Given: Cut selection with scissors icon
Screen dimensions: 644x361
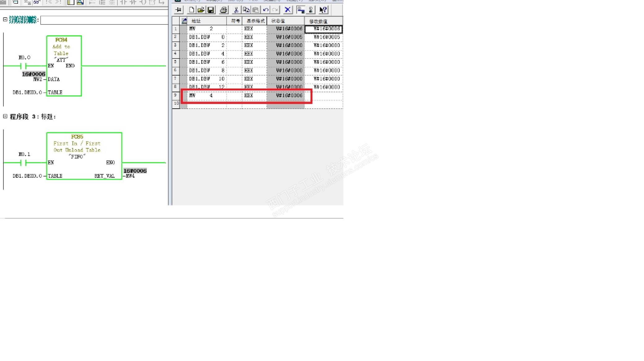Looking at the screenshot, I should pyautogui.click(x=236, y=10).
